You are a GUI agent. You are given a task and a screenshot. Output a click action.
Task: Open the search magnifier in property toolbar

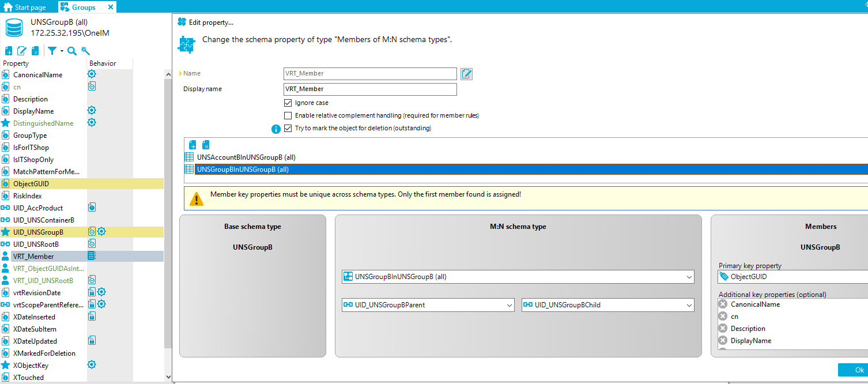coord(72,51)
